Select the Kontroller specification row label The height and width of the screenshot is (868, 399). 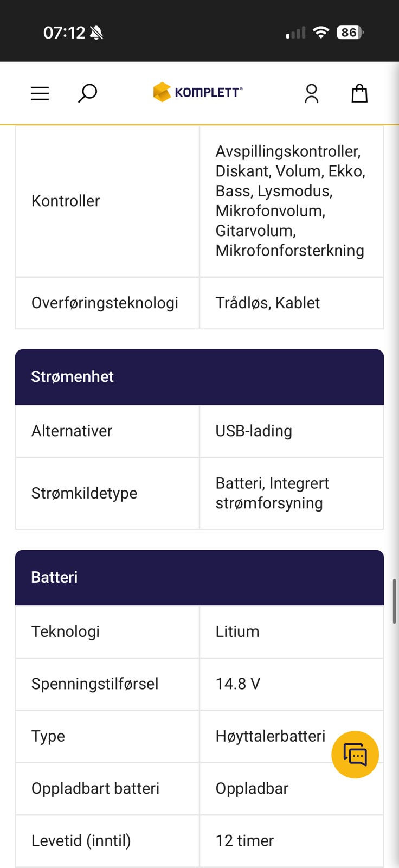(66, 201)
